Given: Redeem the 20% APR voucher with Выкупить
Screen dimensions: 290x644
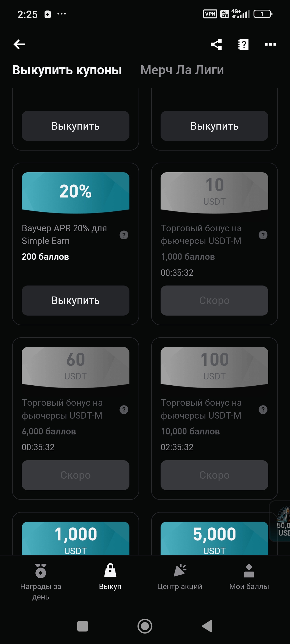Looking at the screenshot, I should pos(75,301).
